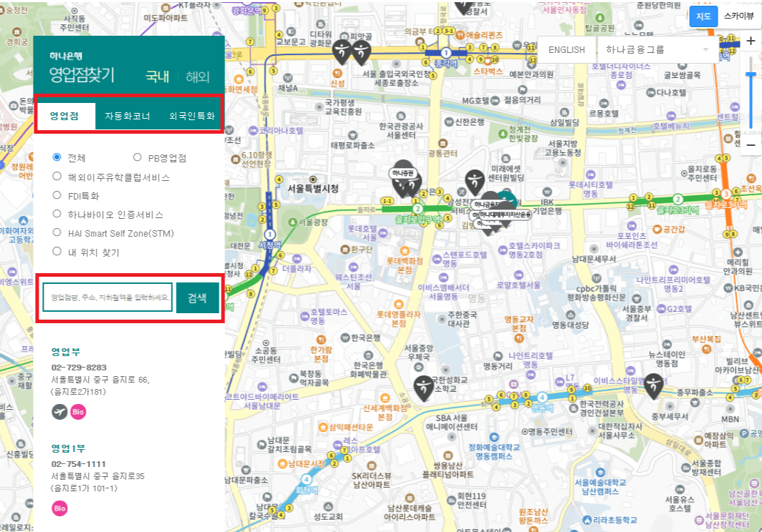
Task: Click phone number 02-729-8283
Action: tap(79, 367)
